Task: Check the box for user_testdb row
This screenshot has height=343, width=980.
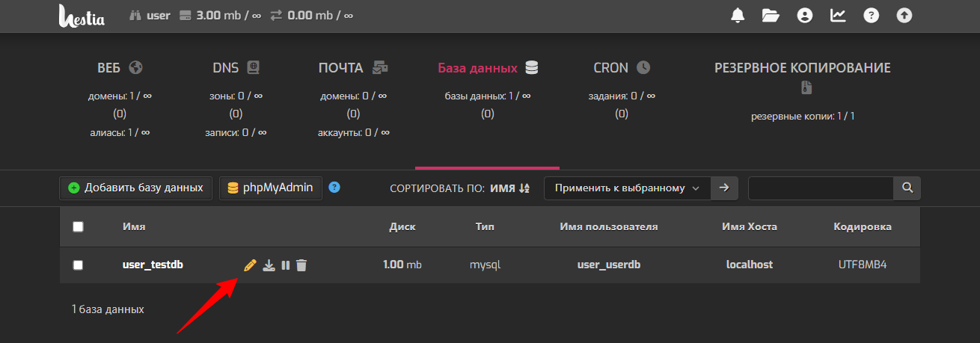Action: (x=78, y=265)
